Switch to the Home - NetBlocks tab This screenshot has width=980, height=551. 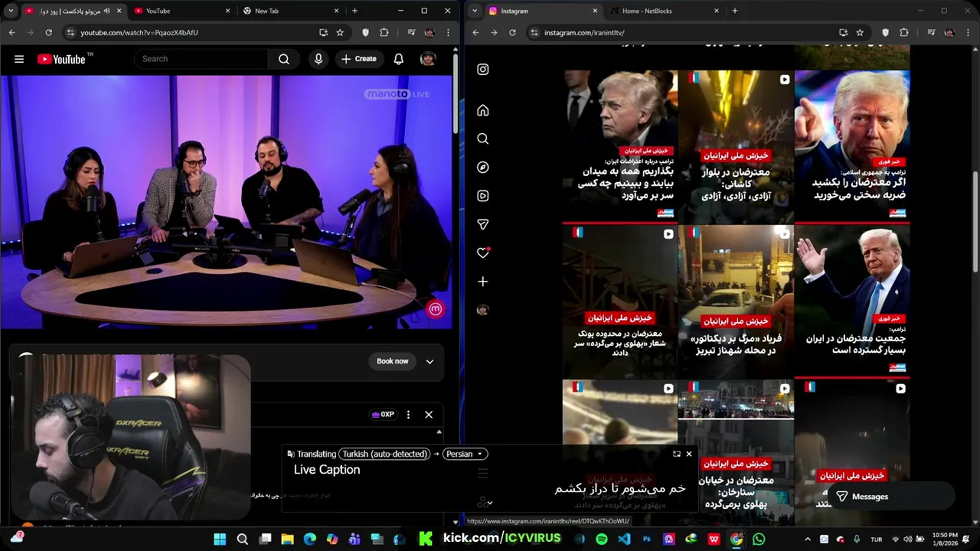[x=663, y=11]
